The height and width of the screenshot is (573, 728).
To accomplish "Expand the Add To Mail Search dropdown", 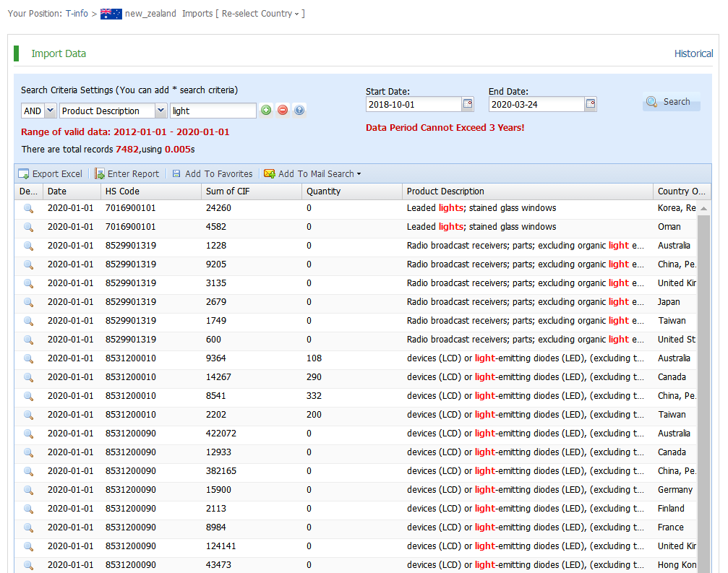I will [312, 174].
